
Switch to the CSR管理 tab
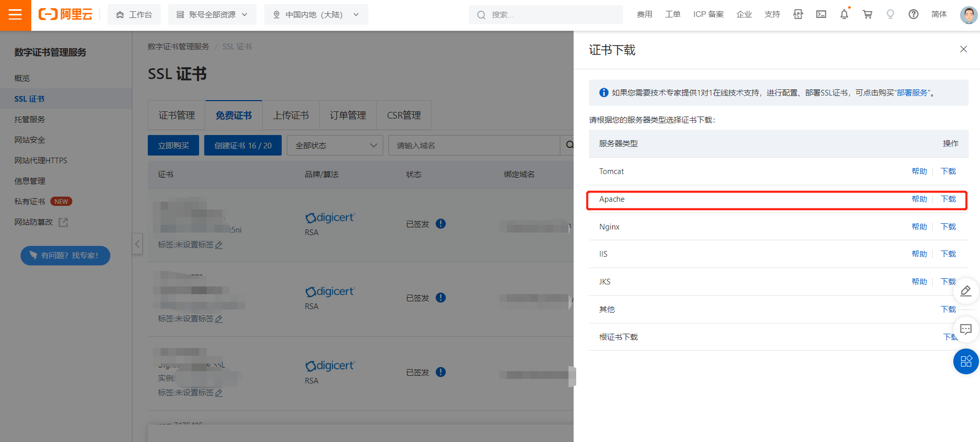click(x=404, y=115)
